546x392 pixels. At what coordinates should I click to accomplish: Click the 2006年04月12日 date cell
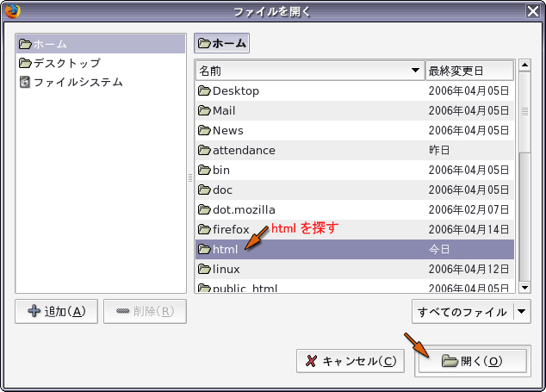pyautogui.click(x=468, y=270)
